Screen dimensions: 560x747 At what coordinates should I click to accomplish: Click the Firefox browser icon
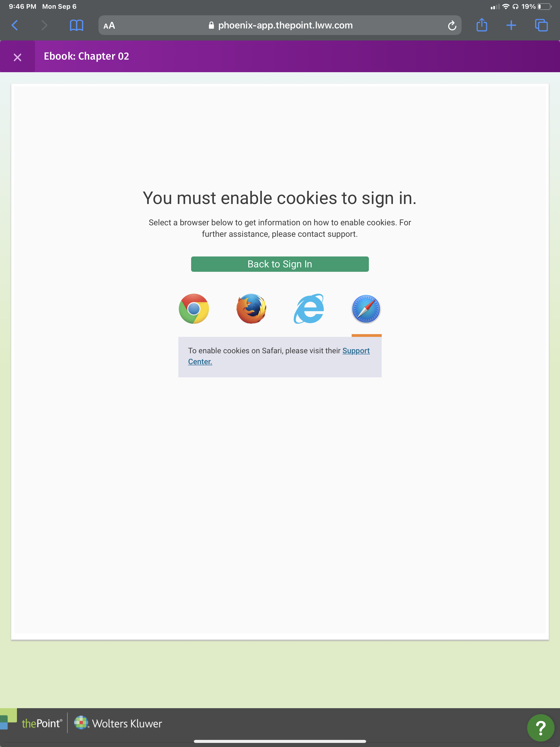pos(251,308)
